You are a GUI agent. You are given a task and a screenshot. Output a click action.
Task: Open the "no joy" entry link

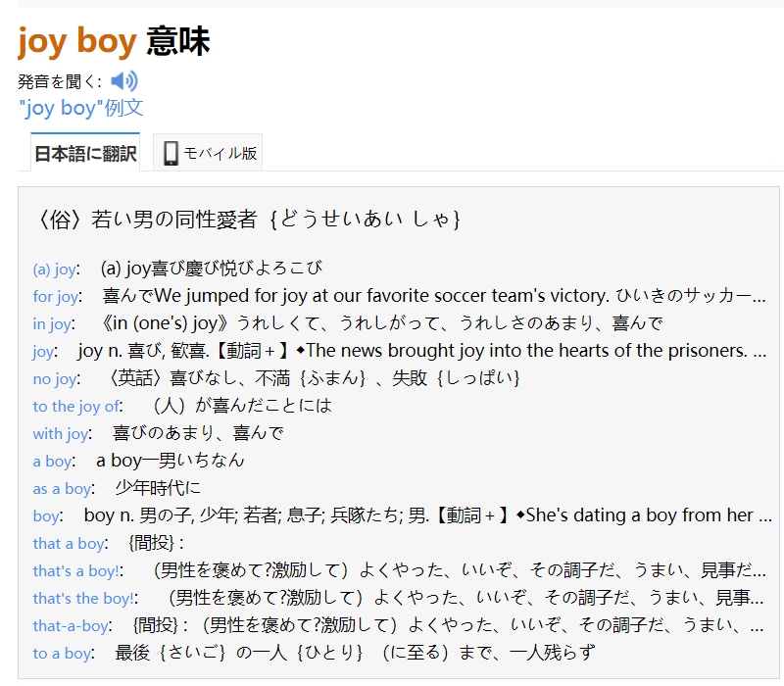[x=54, y=379]
